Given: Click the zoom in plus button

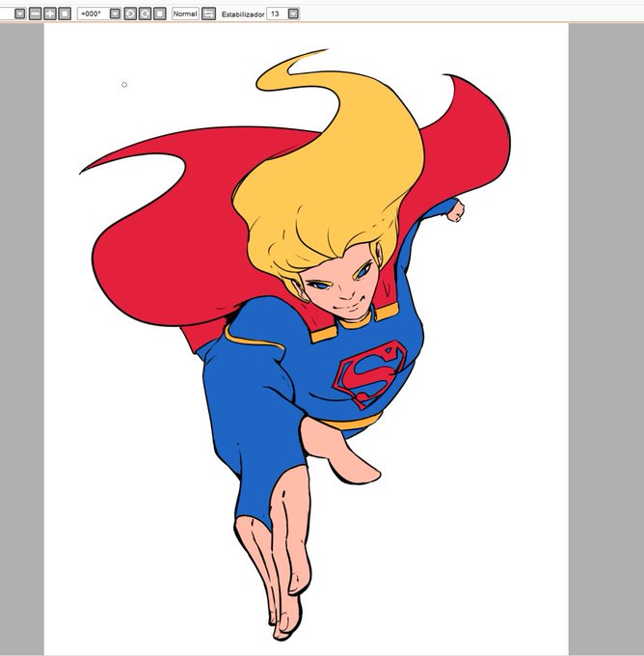Looking at the screenshot, I should coord(50,14).
